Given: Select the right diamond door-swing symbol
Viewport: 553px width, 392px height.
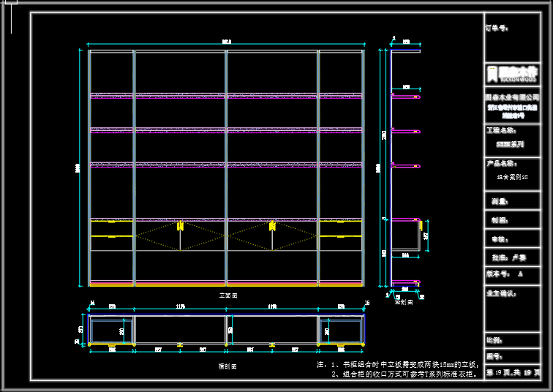Looking at the screenshot, I should [x=272, y=237].
